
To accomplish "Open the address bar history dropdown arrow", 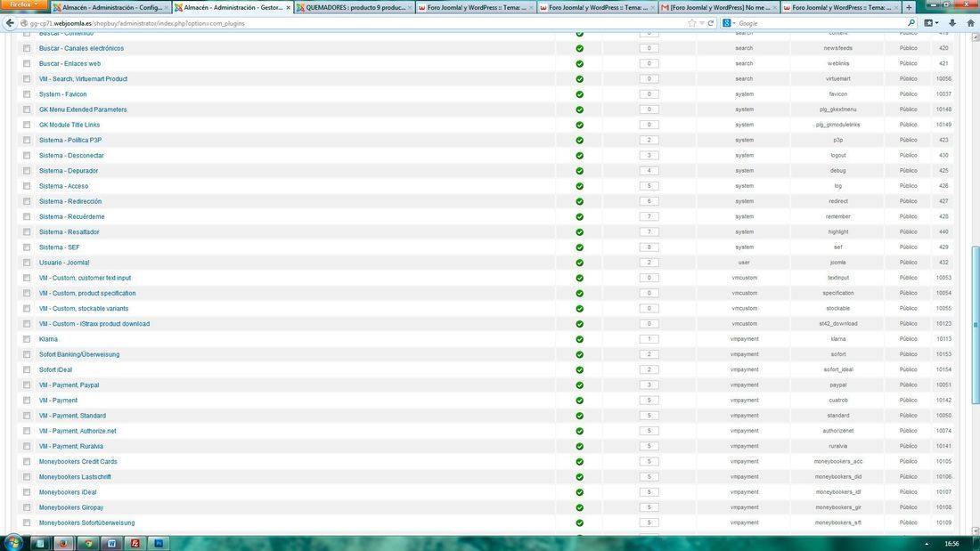I will point(702,23).
